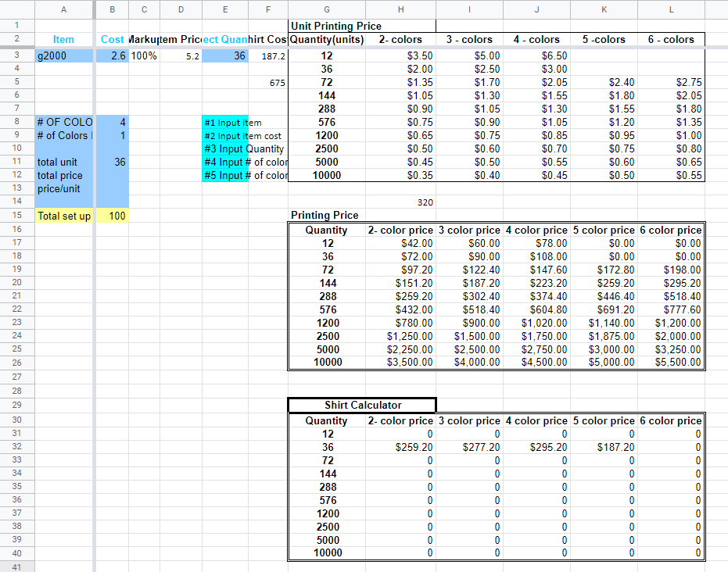Click the highlighted Quantity cell showing 36
The height and width of the screenshot is (572, 728).
pyautogui.click(x=225, y=55)
